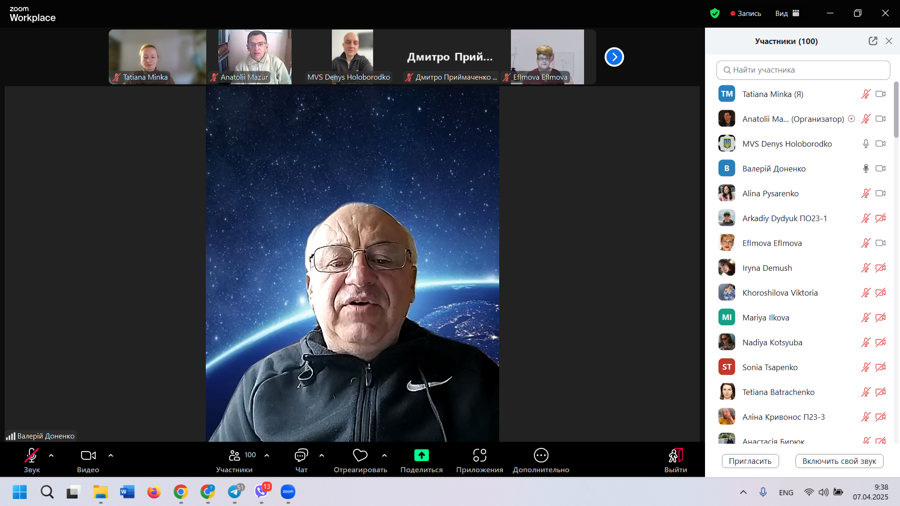
Task: Open Telegram from the taskbar
Action: click(235, 492)
